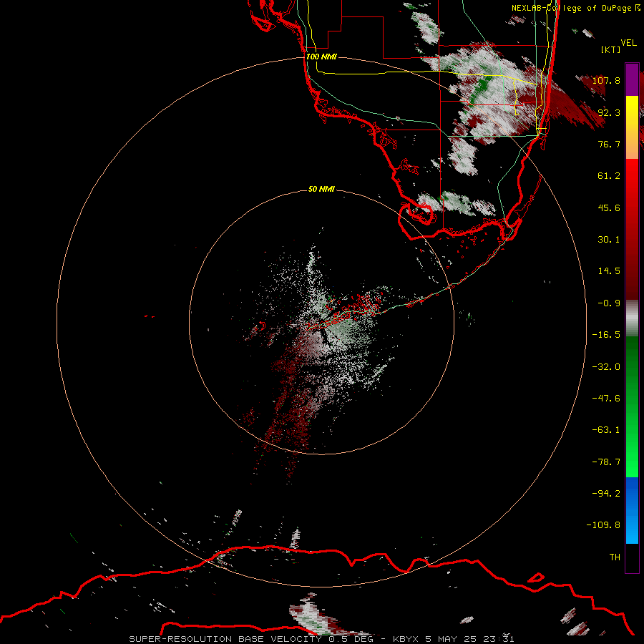Click the KBYX station identifier in the caption

click(x=406, y=639)
